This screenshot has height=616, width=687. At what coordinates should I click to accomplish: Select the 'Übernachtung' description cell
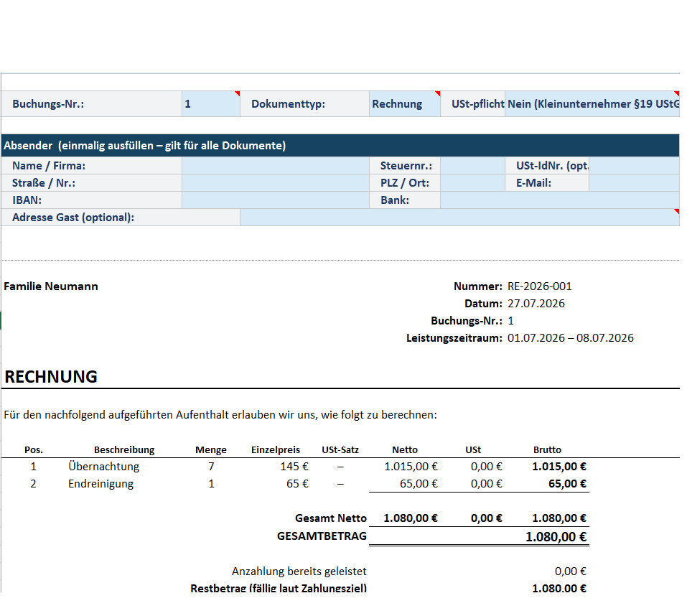(104, 466)
